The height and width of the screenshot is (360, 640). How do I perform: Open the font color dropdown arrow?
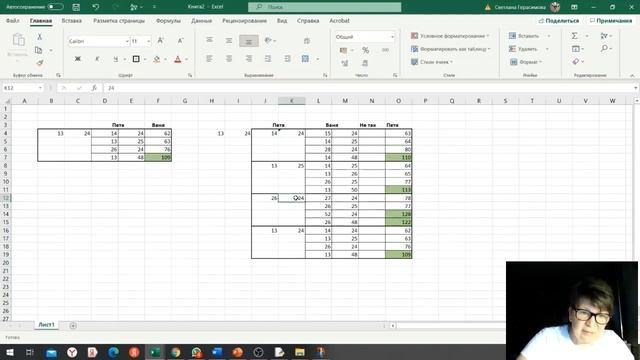(187, 60)
